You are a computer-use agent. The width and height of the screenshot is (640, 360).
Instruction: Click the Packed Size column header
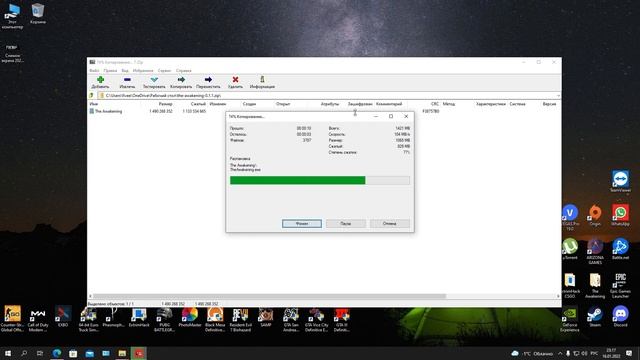pos(198,104)
